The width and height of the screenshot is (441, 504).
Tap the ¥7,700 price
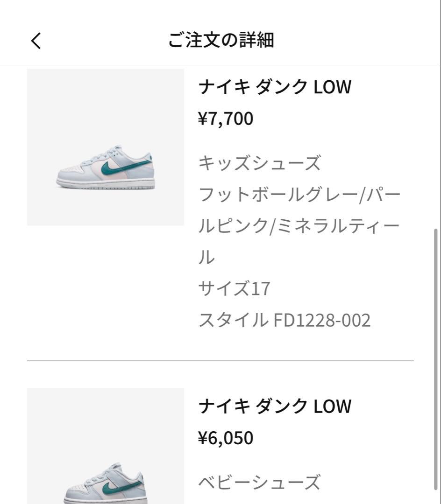[x=226, y=119]
